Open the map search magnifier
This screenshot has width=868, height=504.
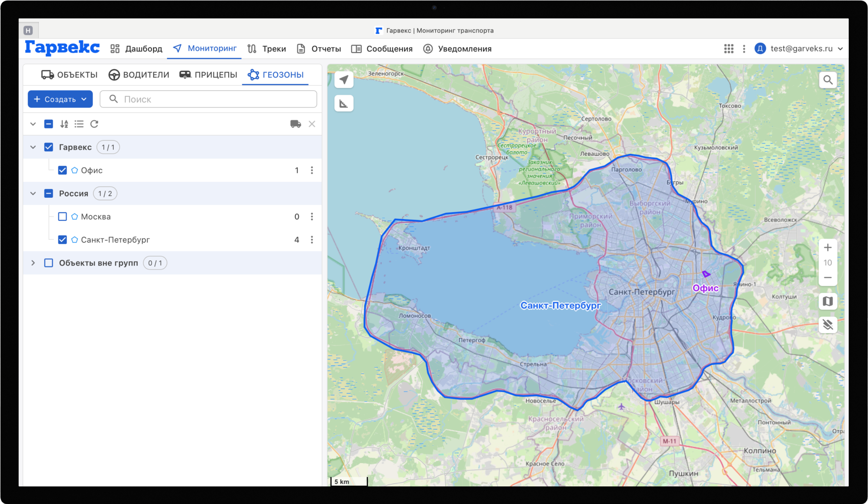pos(828,80)
